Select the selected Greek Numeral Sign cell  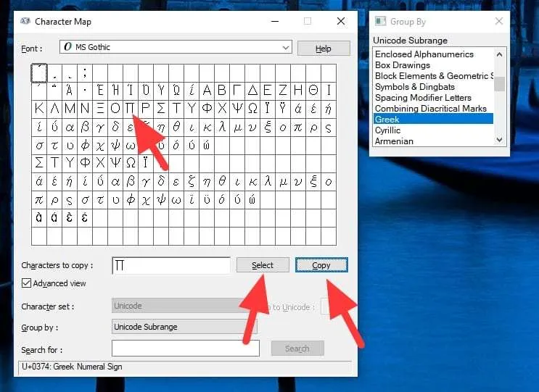(x=39, y=73)
